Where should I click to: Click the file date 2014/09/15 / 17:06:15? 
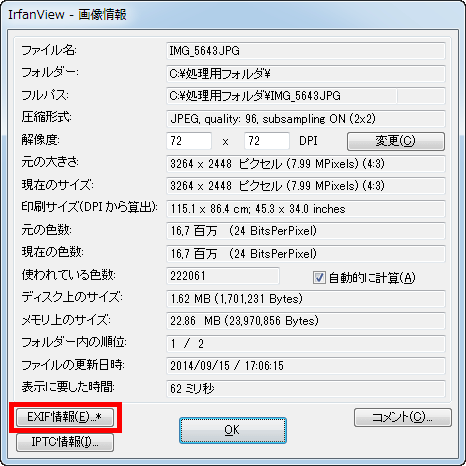pos(306,366)
